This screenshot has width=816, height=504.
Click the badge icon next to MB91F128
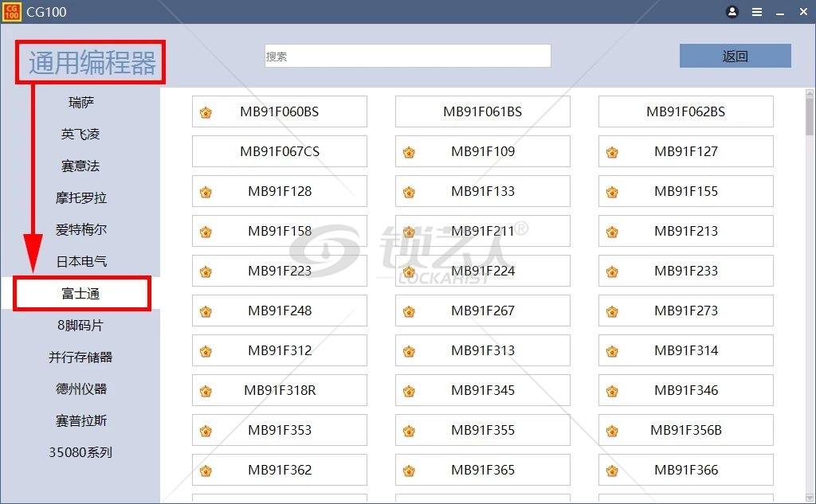(206, 192)
